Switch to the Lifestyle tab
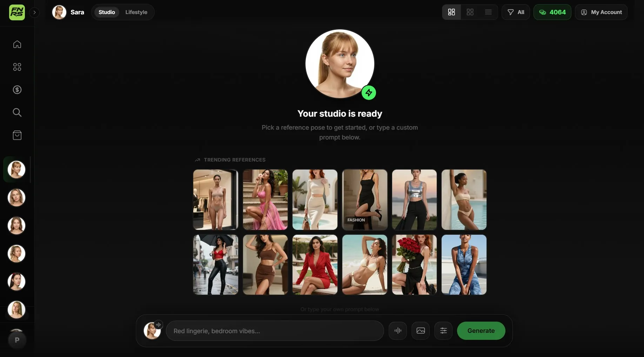 136,12
